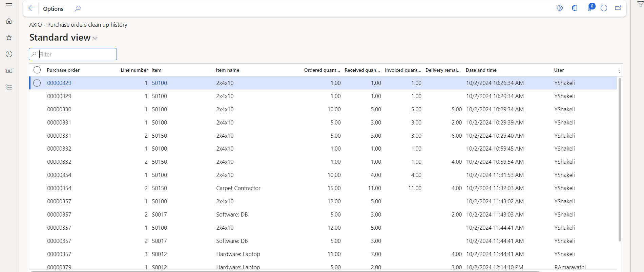
Task: Open the Office integration icon
Action: pos(575,8)
